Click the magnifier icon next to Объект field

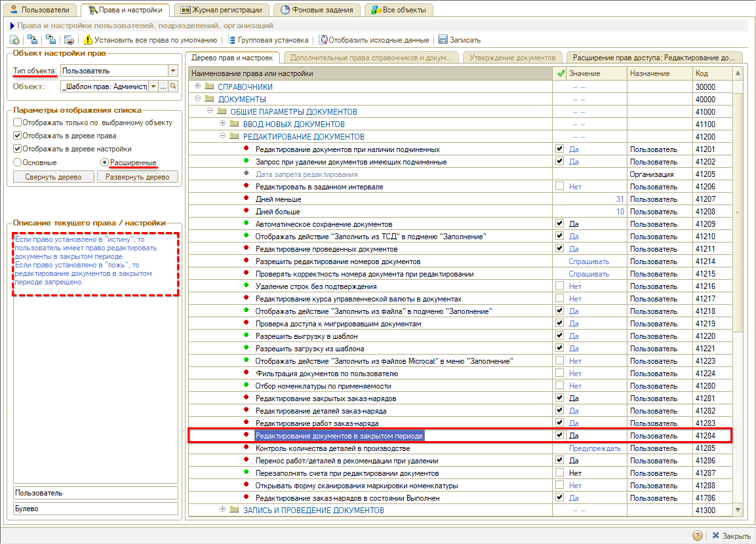click(174, 87)
